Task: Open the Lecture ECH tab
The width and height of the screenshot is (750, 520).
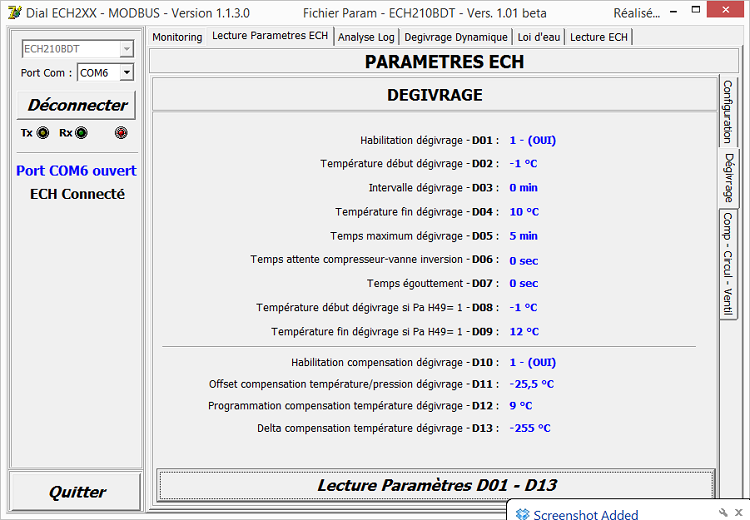Action: (599, 37)
